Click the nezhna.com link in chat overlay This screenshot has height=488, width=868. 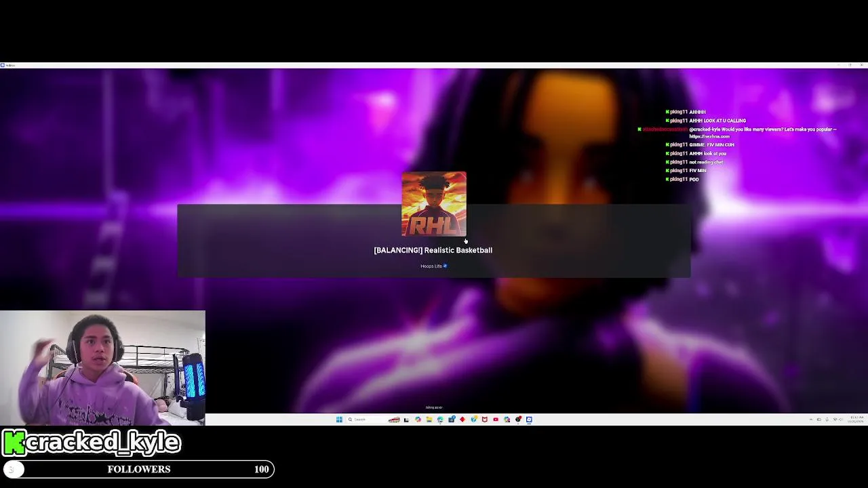point(709,136)
